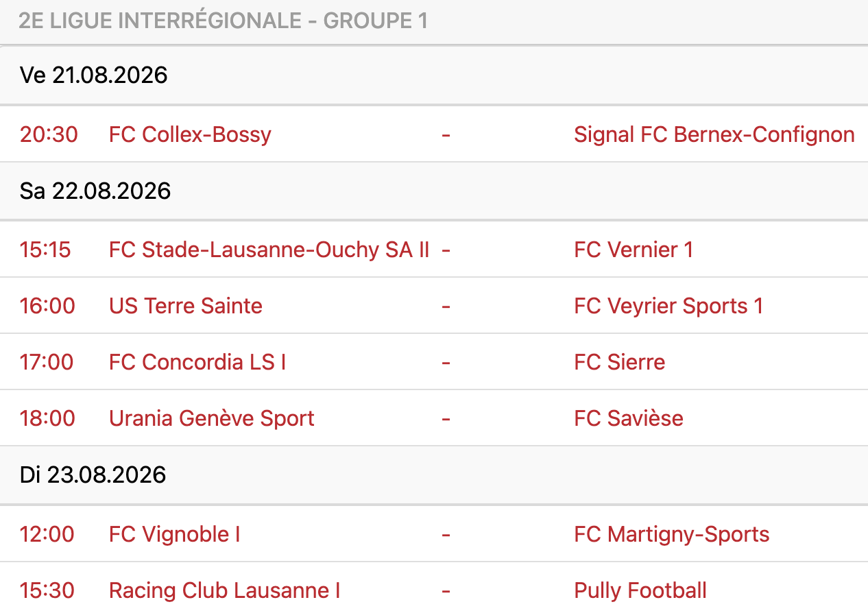Click FC Savièse team name
Viewport: 868px width, 613px height.
point(629,418)
